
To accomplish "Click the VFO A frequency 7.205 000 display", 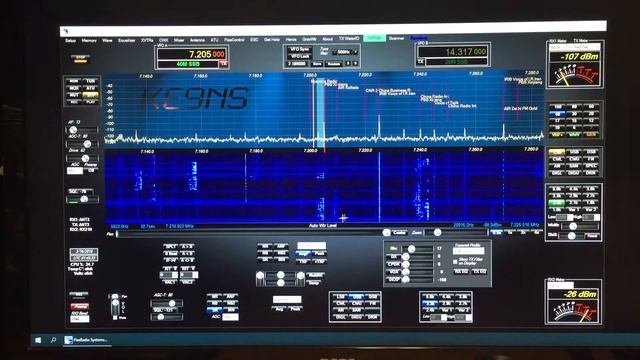I will pos(191,54).
